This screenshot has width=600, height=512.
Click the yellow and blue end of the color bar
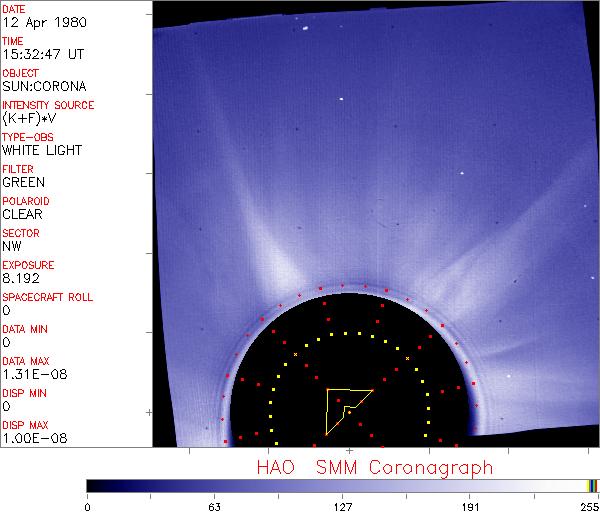[592, 485]
